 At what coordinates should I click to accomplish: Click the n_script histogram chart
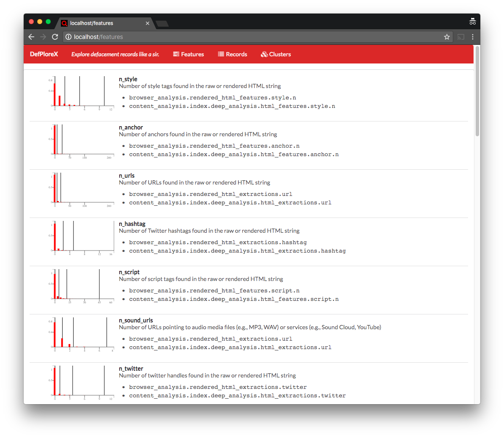[x=81, y=286]
